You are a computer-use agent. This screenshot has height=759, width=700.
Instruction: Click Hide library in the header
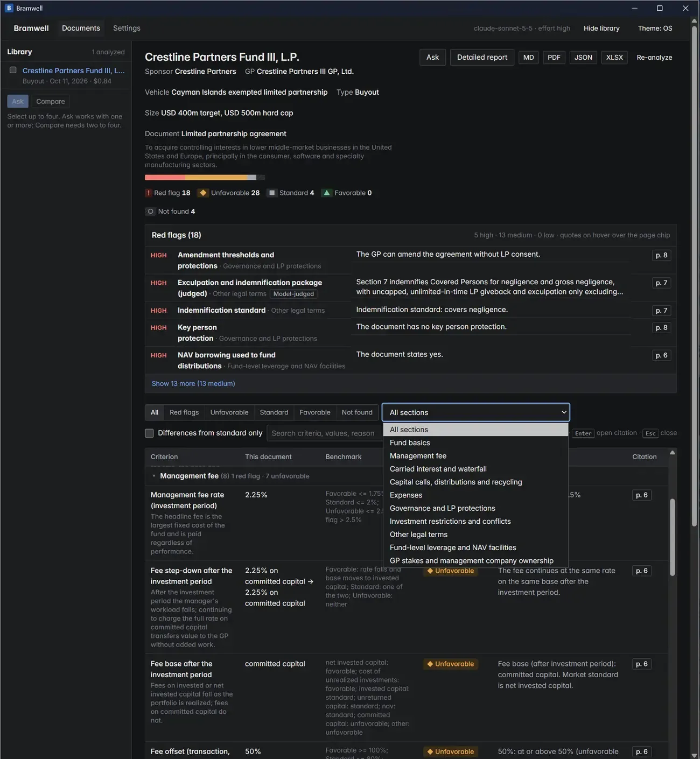(x=601, y=29)
